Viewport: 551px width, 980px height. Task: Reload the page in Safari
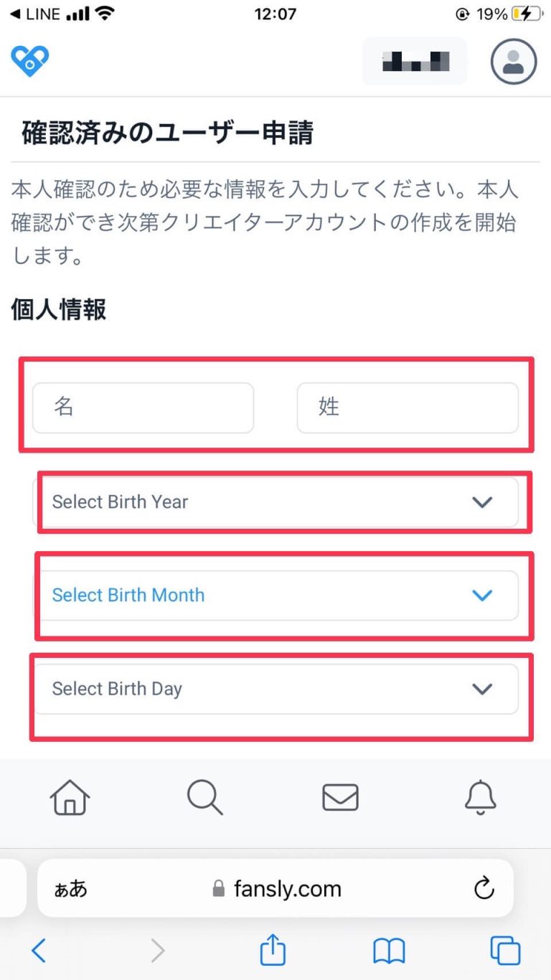(x=484, y=890)
